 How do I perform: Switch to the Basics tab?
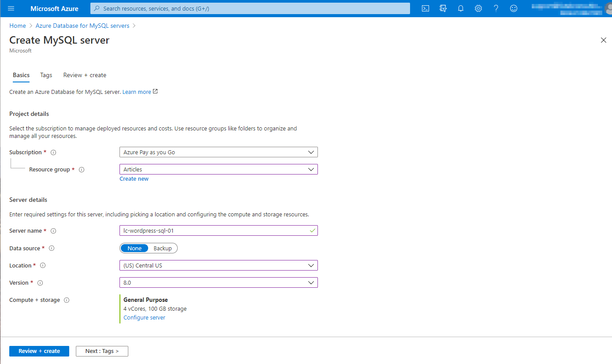[x=21, y=75]
